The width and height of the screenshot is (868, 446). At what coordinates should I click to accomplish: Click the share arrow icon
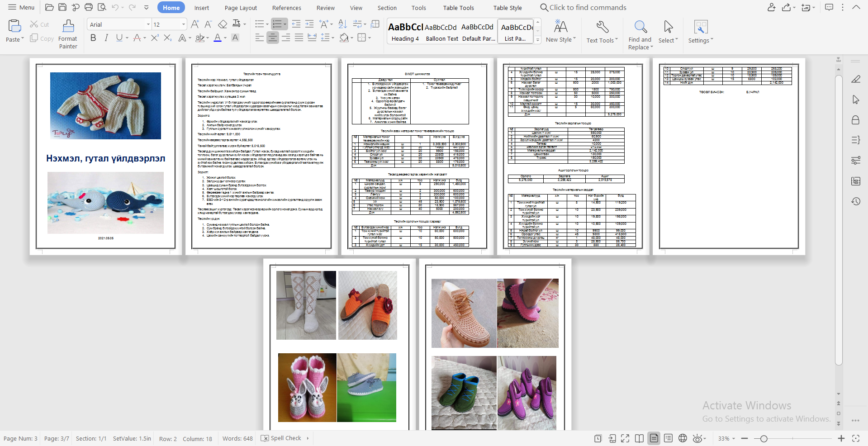click(x=787, y=7)
